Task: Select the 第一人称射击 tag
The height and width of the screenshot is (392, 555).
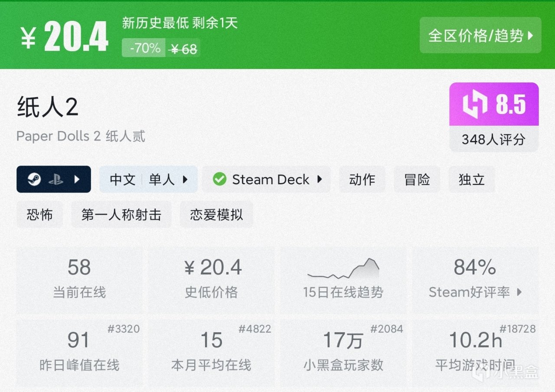Action: coord(121,214)
